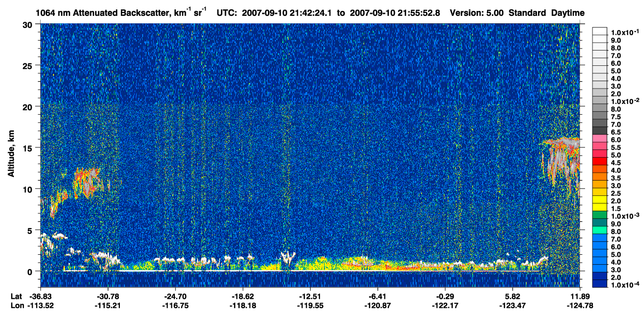Image resolution: width=644 pixels, height=330 pixels.
Task: Click latitude value -36.83
Action: [40, 296]
